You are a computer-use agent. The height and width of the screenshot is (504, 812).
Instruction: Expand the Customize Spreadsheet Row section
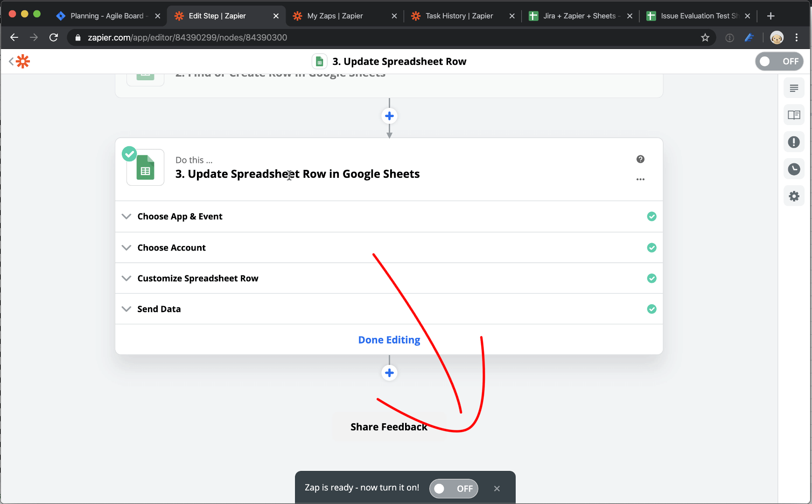389,279
